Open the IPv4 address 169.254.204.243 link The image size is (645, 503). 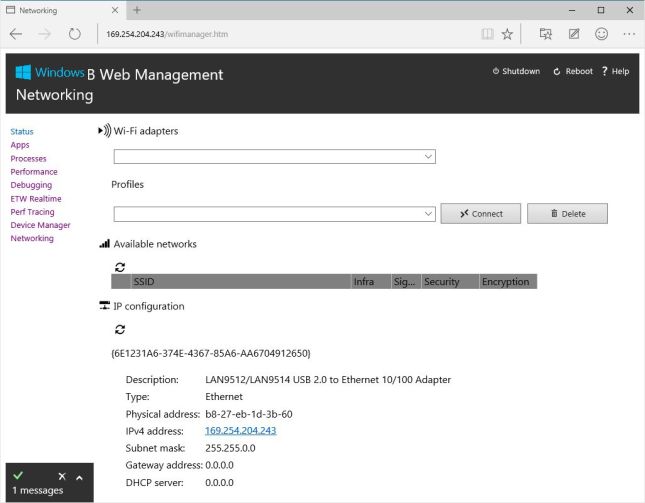[240, 430]
